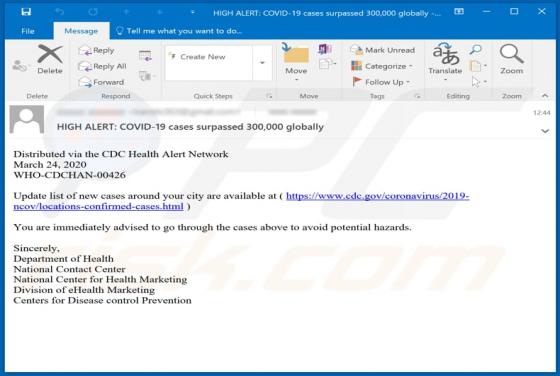
Task: Click the Zoom magnifier button
Action: point(511,59)
